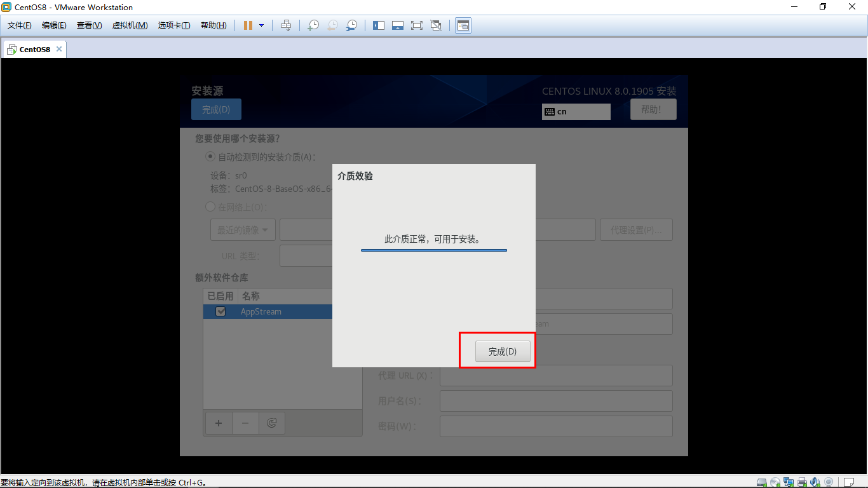Click the keyboard layout cn indicator
Screen dimensions: 868x488
pos(576,112)
